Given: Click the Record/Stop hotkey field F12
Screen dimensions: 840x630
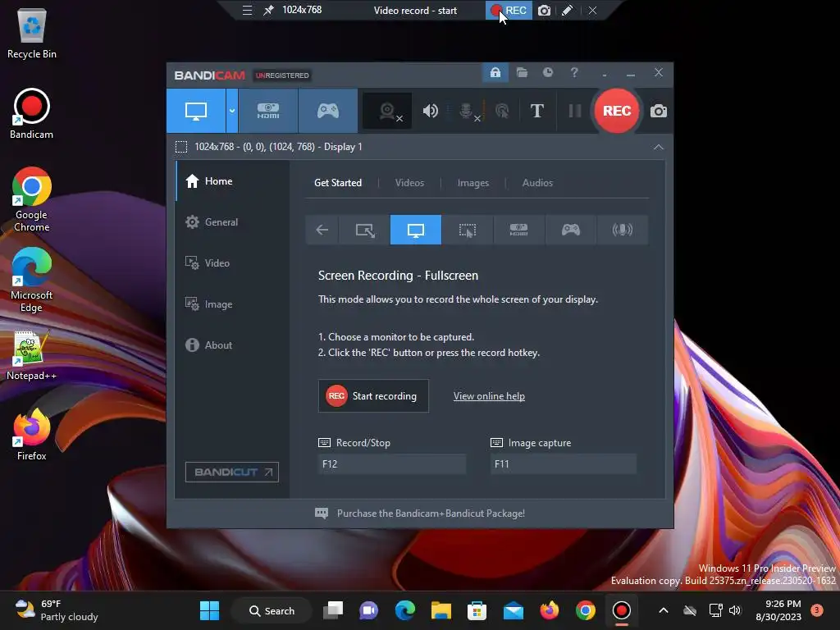Looking at the screenshot, I should [392, 464].
